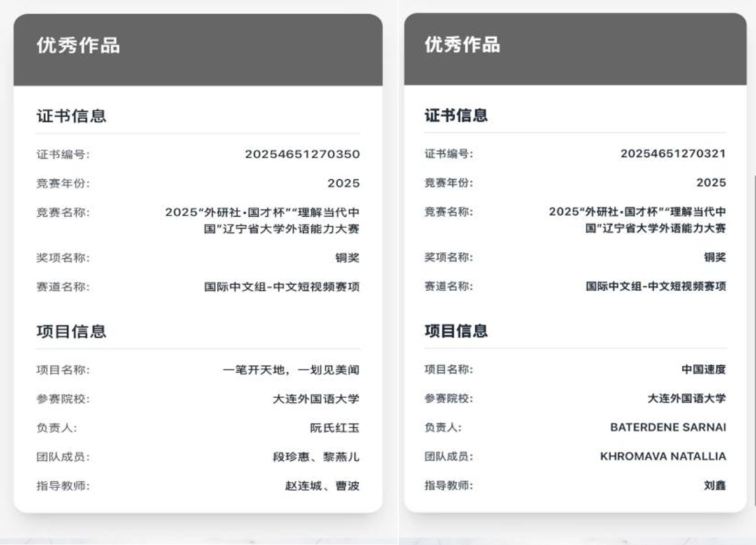This screenshot has width=756, height=545.
Task: Click instructor names 赵连城、曹波
Action: pos(322,486)
